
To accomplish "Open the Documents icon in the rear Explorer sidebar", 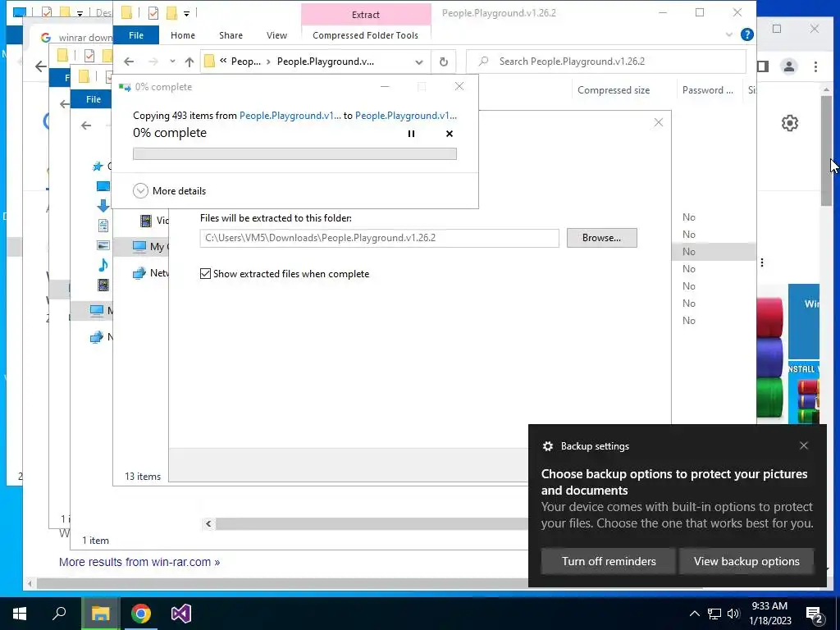I will point(103,226).
